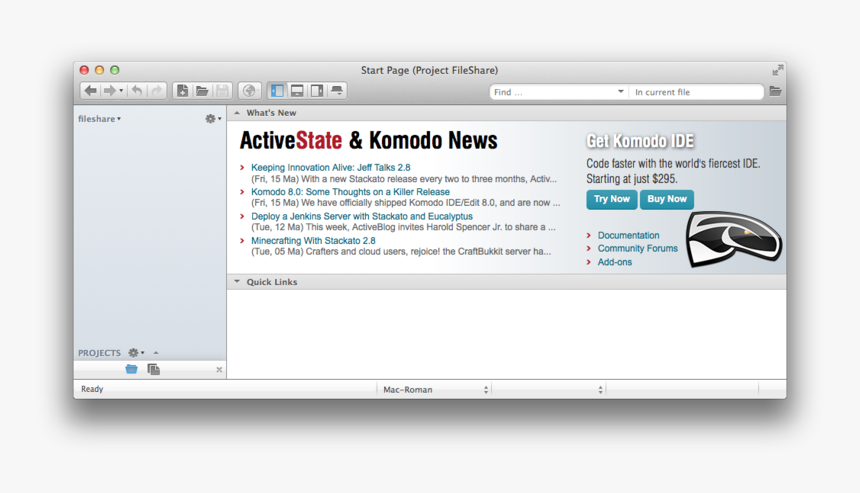Open the Mac-Roman encoding dropdown
This screenshot has width=860, height=493.
(435, 389)
